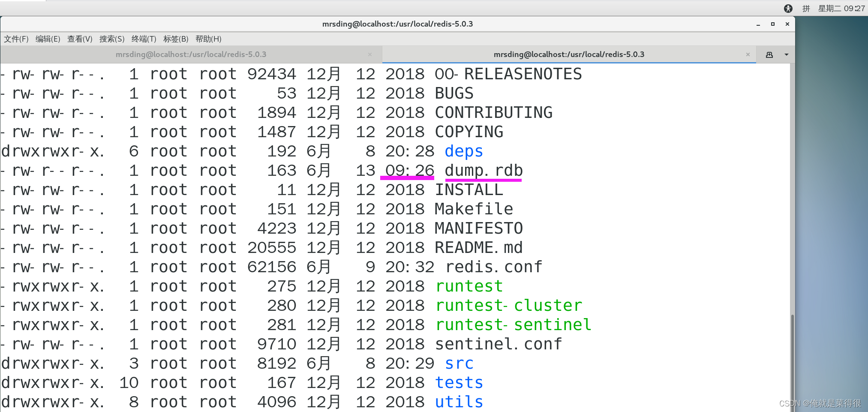Click the sentinel.conf file name
Screen dimensions: 868x412
[x=499, y=344]
